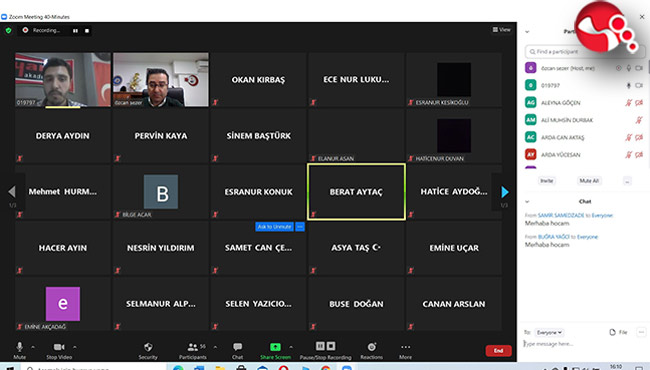Viewport: 650px width, 370px height.
Task: Go to next gallery page blue arrow
Action: coord(504,192)
